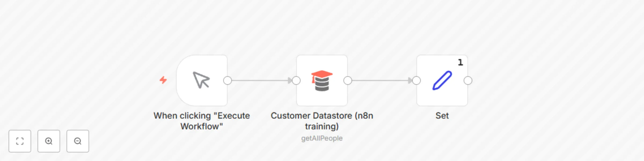644x161 pixels.
Task: Click the Set node title text
Action: click(x=442, y=116)
